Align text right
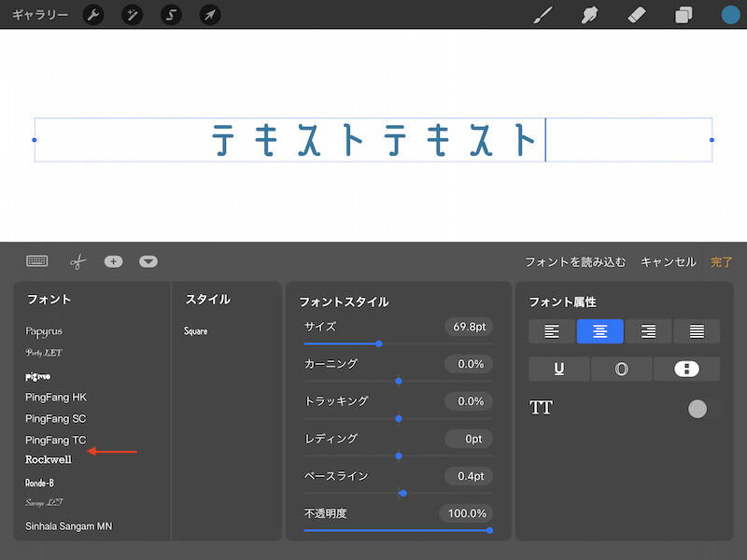Viewport: 747px width, 560px height. [648, 331]
